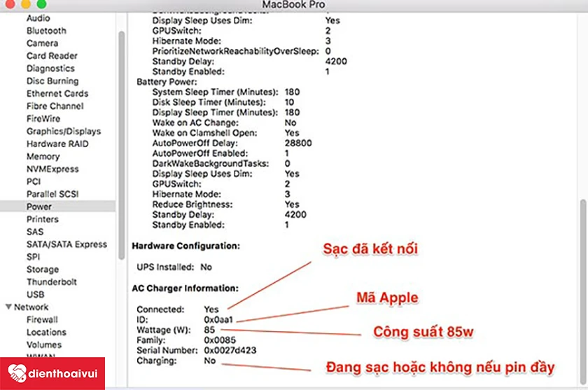The width and height of the screenshot is (588, 390).
Task: Click the Hardware Configuration heading
Action: tap(185, 246)
